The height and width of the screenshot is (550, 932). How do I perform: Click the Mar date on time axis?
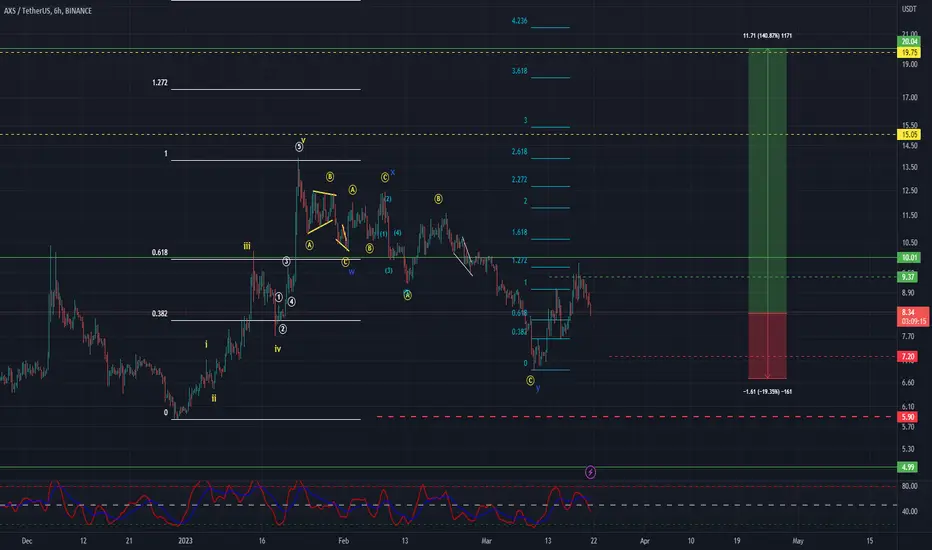486,541
